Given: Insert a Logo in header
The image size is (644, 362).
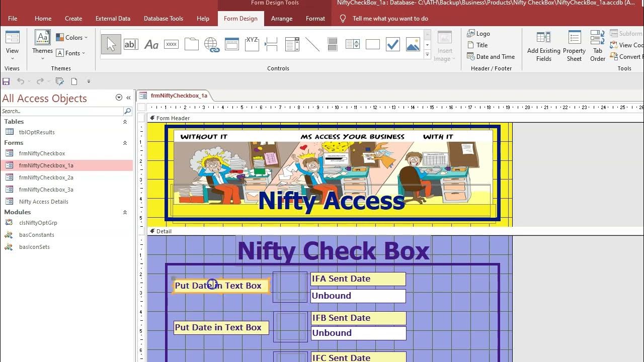Looking at the screenshot, I should [x=478, y=34].
